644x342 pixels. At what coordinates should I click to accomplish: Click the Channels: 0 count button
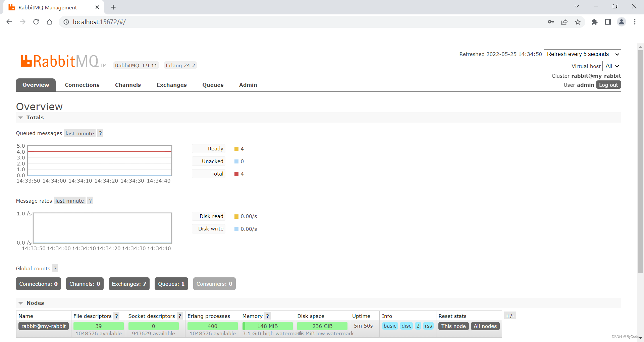point(85,284)
